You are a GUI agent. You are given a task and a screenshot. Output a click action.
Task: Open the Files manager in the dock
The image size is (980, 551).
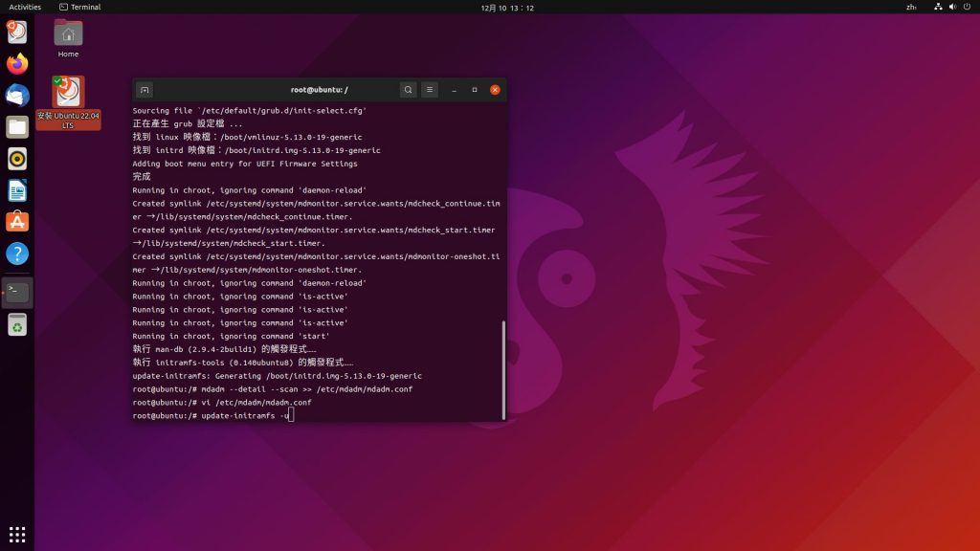[x=17, y=127]
